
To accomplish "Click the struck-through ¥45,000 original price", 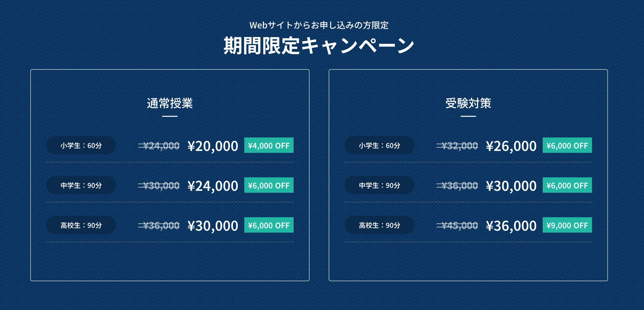I will 457,226.
